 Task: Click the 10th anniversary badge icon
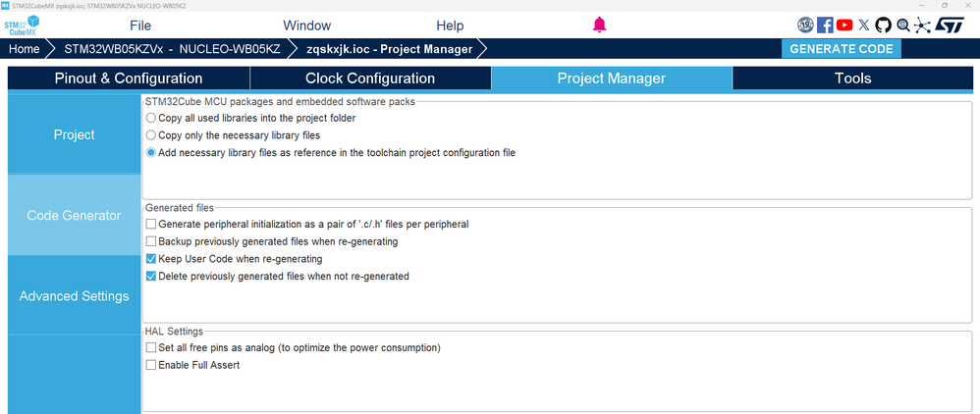point(805,26)
